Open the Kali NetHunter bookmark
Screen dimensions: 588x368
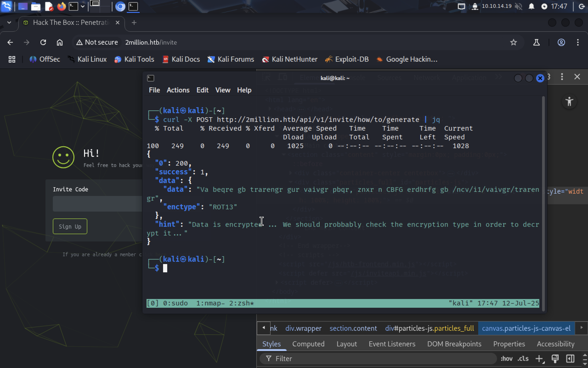pyautogui.click(x=290, y=59)
